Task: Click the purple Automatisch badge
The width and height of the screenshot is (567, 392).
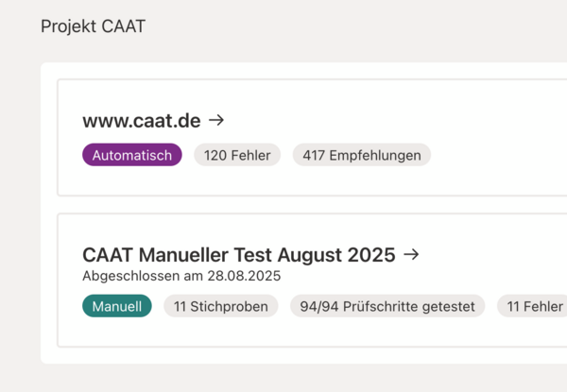Action: (131, 155)
